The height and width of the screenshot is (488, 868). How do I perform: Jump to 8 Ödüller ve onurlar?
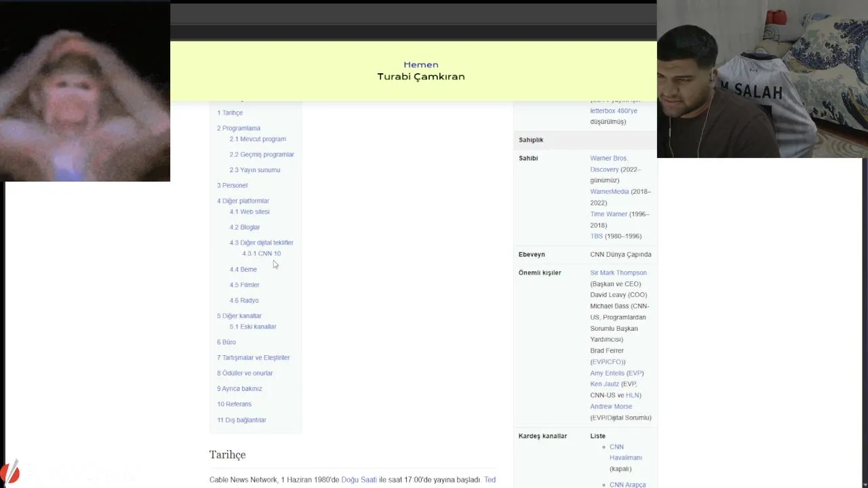(x=245, y=373)
